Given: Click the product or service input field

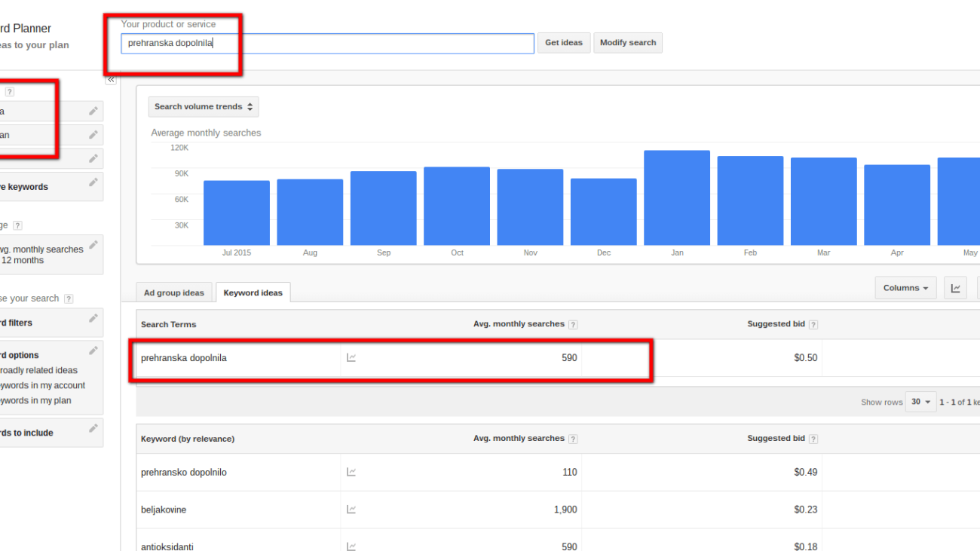Looking at the screenshot, I should (x=327, y=44).
